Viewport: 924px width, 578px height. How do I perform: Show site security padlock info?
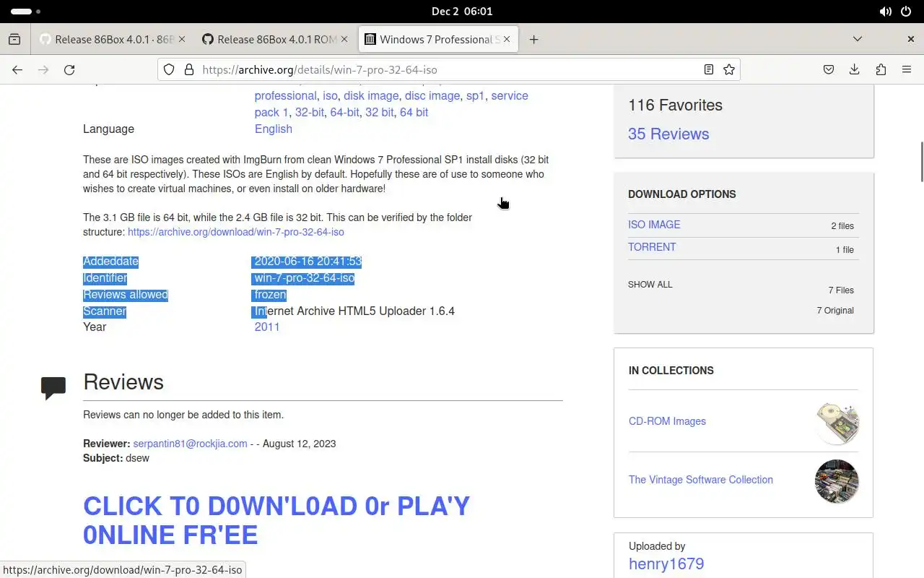point(189,69)
